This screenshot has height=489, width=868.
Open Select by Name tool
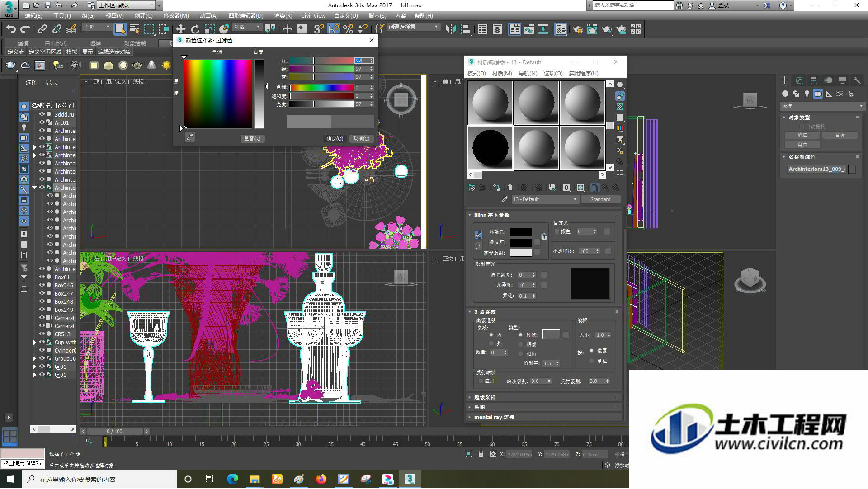(x=134, y=29)
